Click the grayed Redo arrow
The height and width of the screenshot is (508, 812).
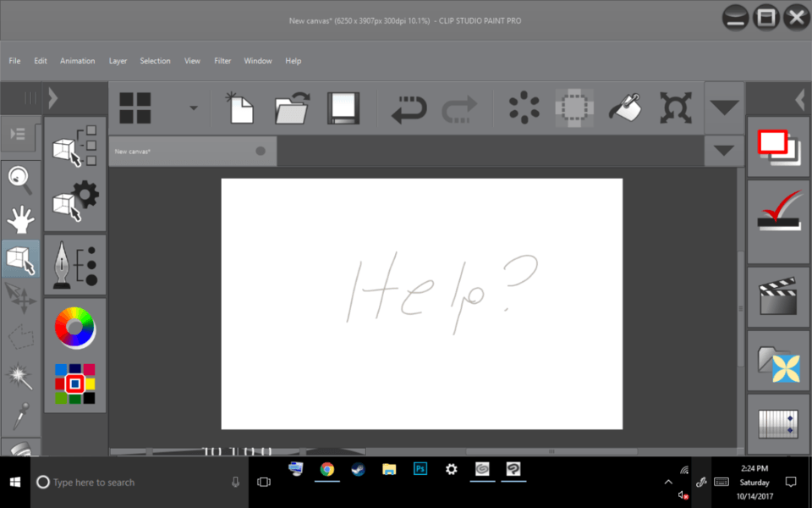click(x=460, y=109)
